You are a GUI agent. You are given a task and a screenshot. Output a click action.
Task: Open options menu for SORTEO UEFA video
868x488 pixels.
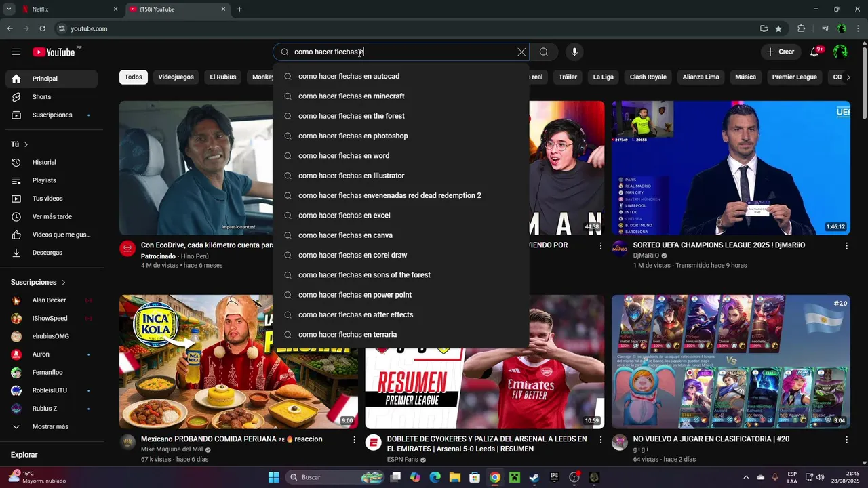[846, 246]
